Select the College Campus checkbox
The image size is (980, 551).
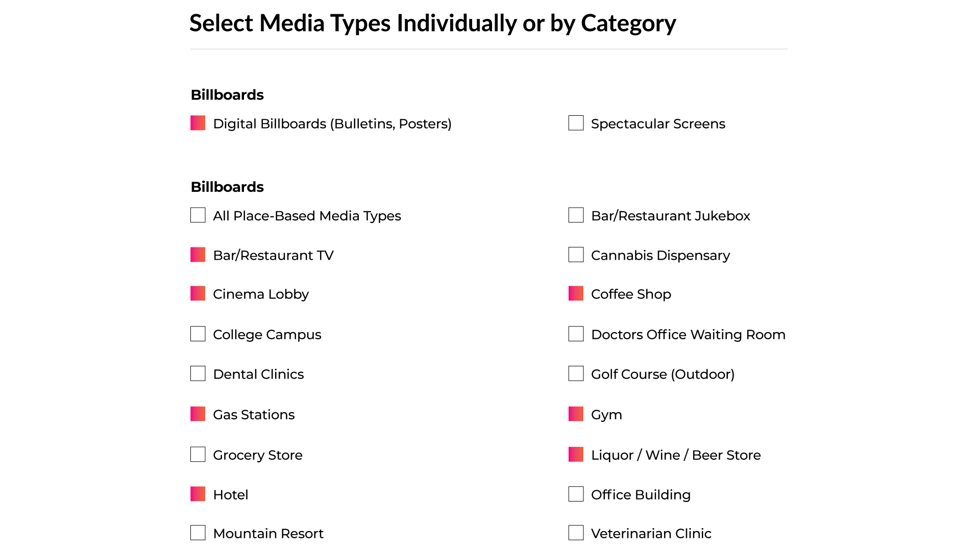point(198,334)
